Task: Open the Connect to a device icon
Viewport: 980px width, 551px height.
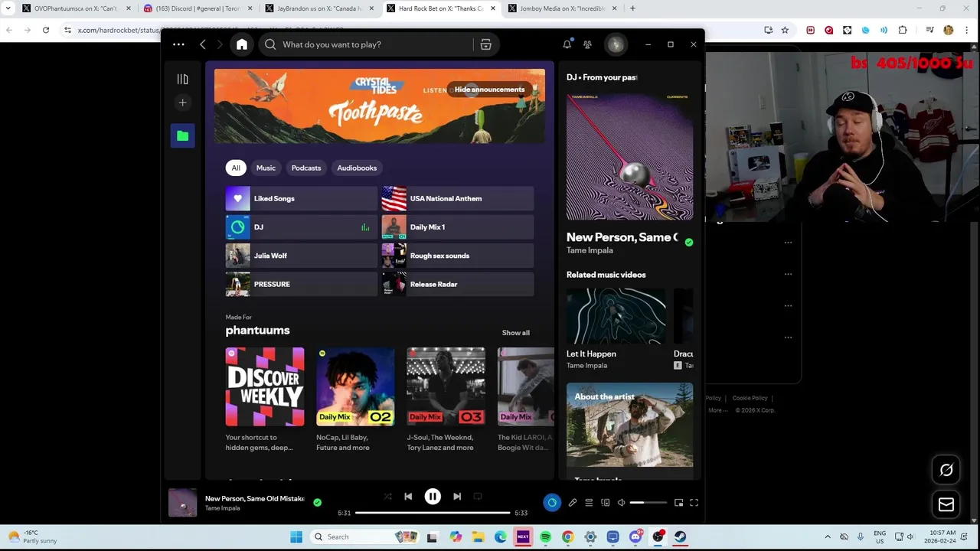Action: (605, 503)
